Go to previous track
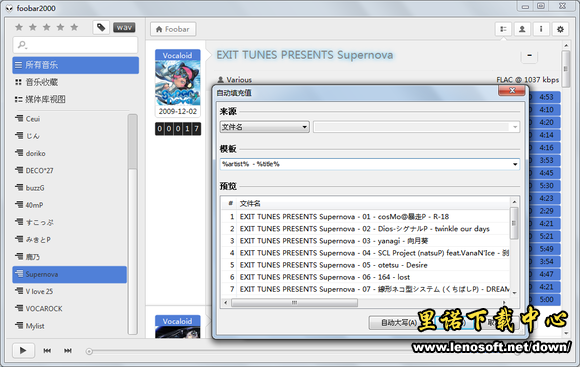580x367 pixels. 47,350
